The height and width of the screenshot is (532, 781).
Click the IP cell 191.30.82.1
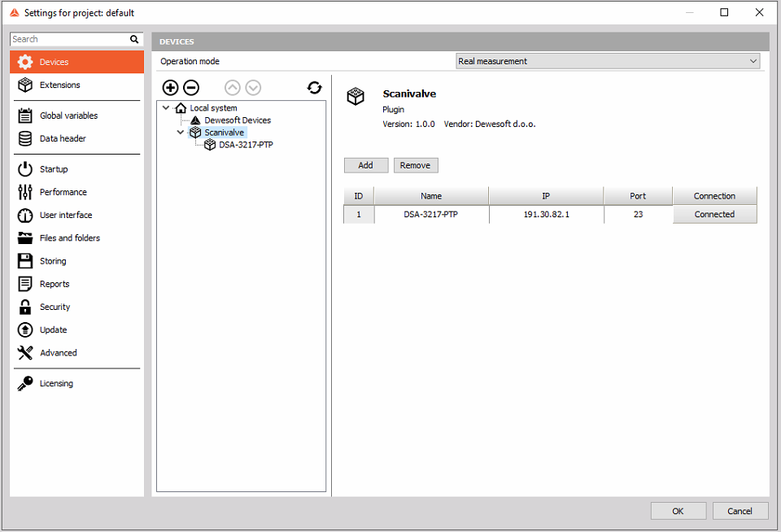[547, 214]
